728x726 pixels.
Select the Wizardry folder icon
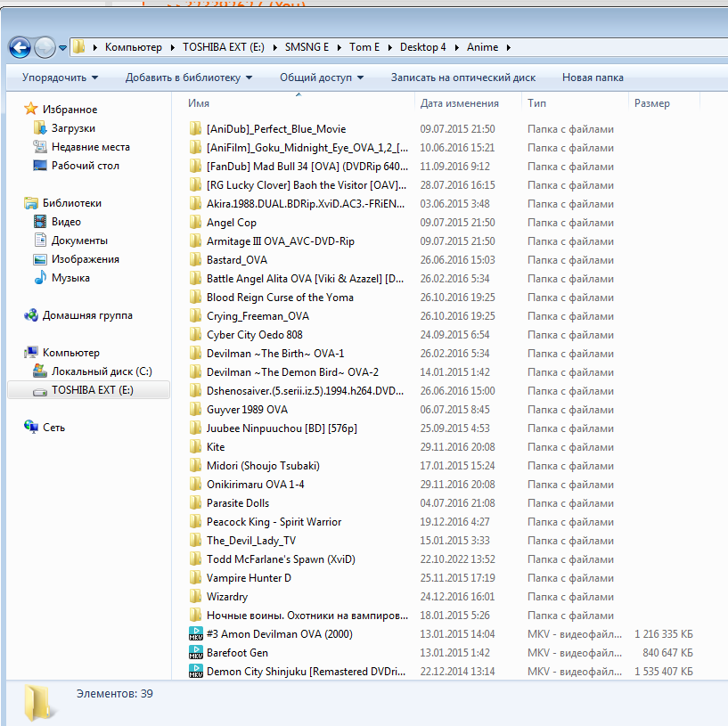pyautogui.click(x=195, y=597)
